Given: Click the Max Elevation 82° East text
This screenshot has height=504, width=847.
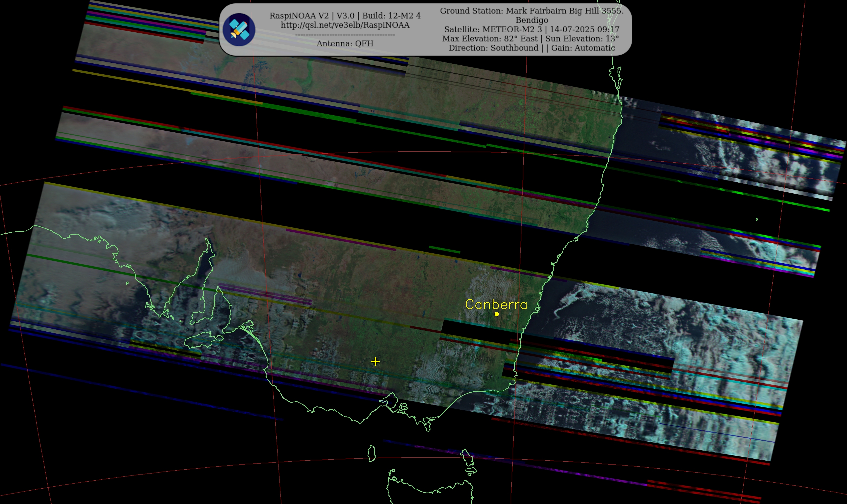Looking at the screenshot, I should coord(490,39).
